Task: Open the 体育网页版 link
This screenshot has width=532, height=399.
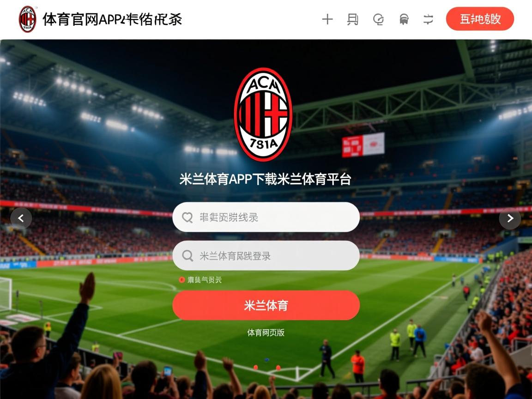Action: coord(266,332)
